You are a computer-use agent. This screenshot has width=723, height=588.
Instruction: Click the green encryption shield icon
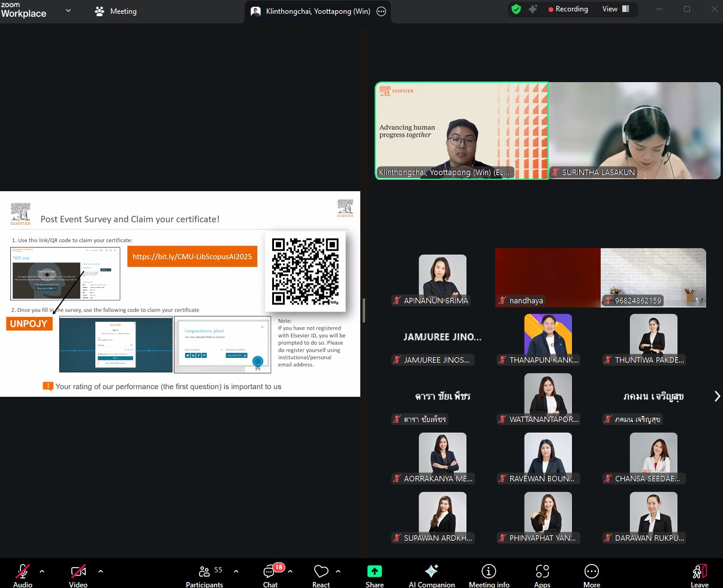click(516, 9)
